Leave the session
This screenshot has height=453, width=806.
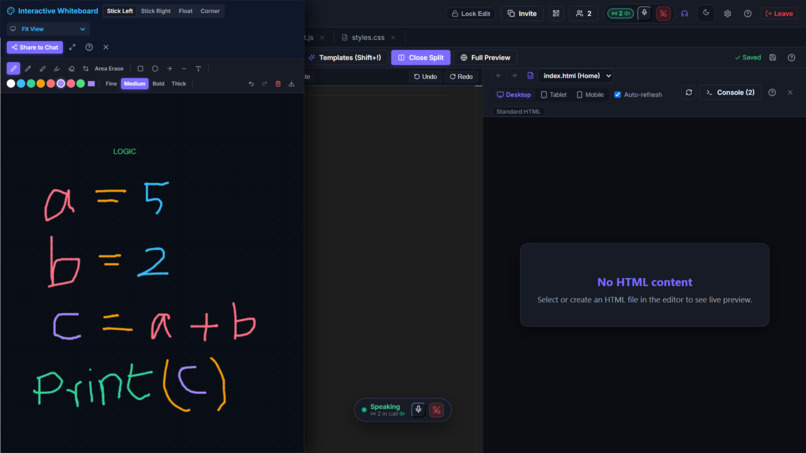tap(779, 13)
